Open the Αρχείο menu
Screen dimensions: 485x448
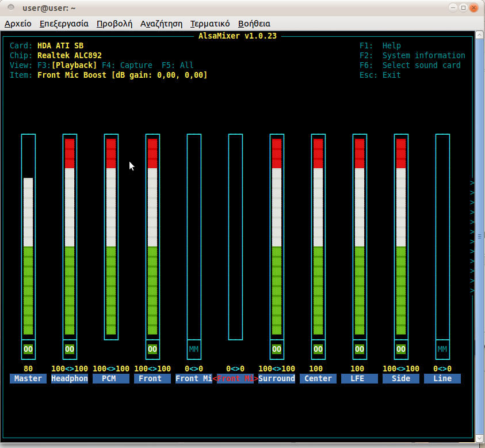click(x=18, y=24)
